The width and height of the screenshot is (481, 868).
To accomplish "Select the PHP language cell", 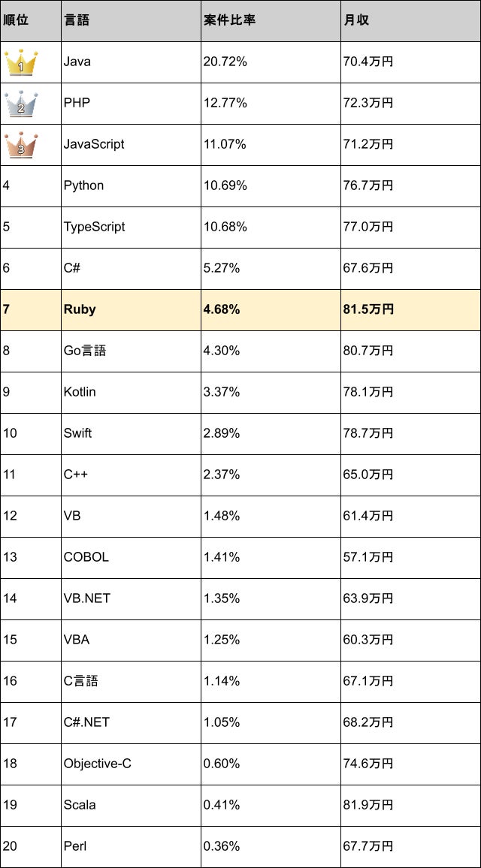I will click(x=77, y=103).
